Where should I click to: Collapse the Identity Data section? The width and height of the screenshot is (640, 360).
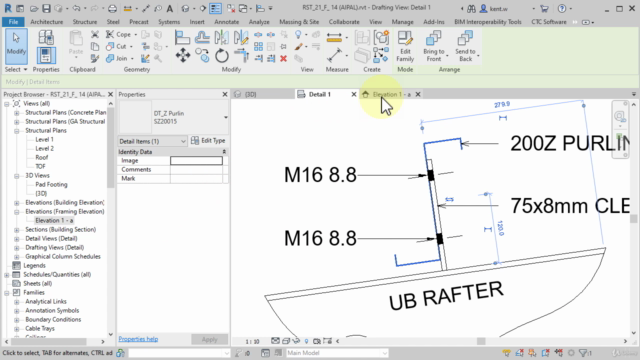click(224, 152)
